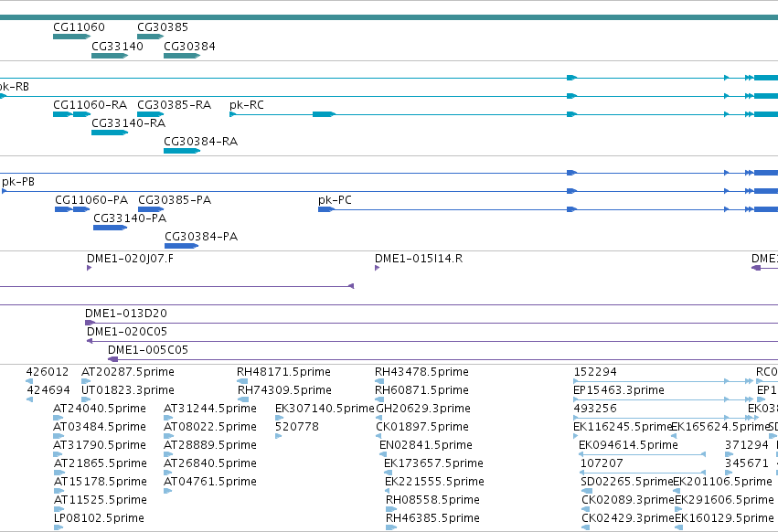
Task: Select EK221555.5prime EST
Action: click(x=388, y=491)
